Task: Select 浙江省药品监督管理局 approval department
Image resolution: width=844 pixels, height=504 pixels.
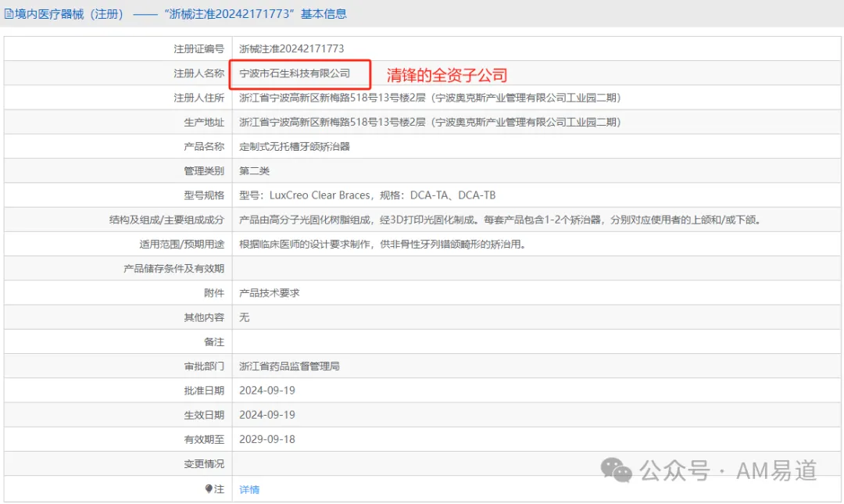Action: tap(289, 366)
